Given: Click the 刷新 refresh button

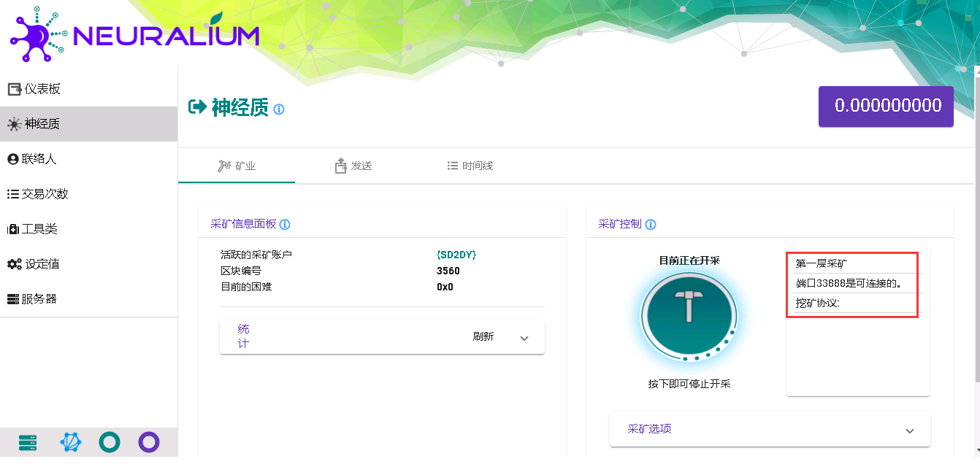Looking at the screenshot, I should coord(483,337).
